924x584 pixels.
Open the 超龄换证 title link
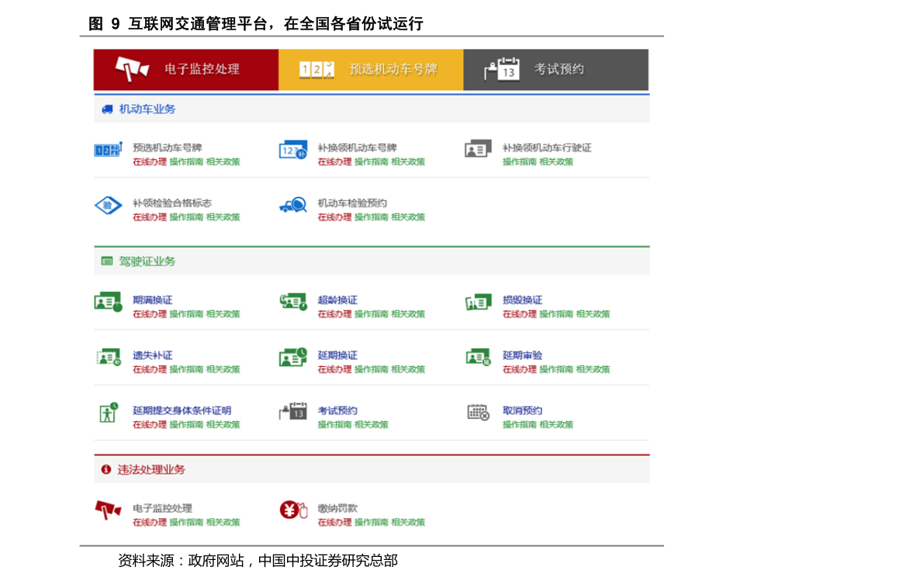(337, 301)
